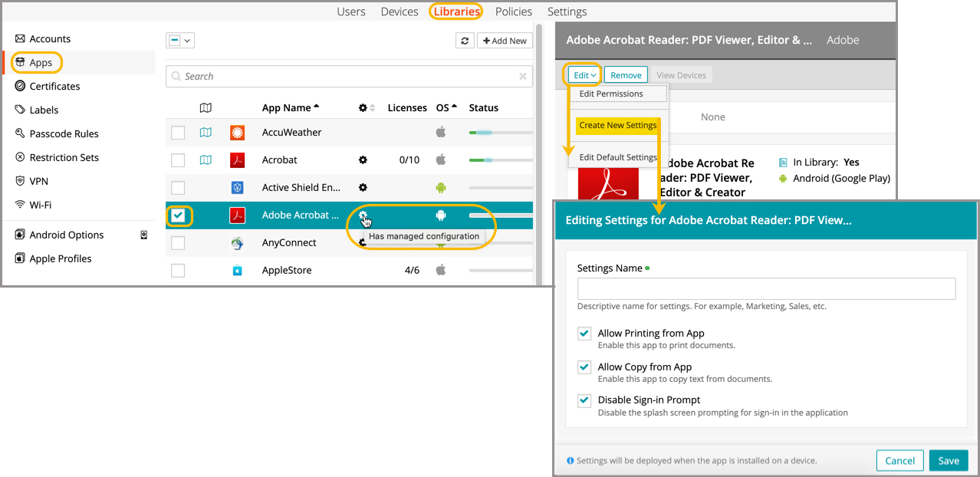Click the Android Options badge icon
The width and height of the screenshot is (980, 477).
point(143,235)
